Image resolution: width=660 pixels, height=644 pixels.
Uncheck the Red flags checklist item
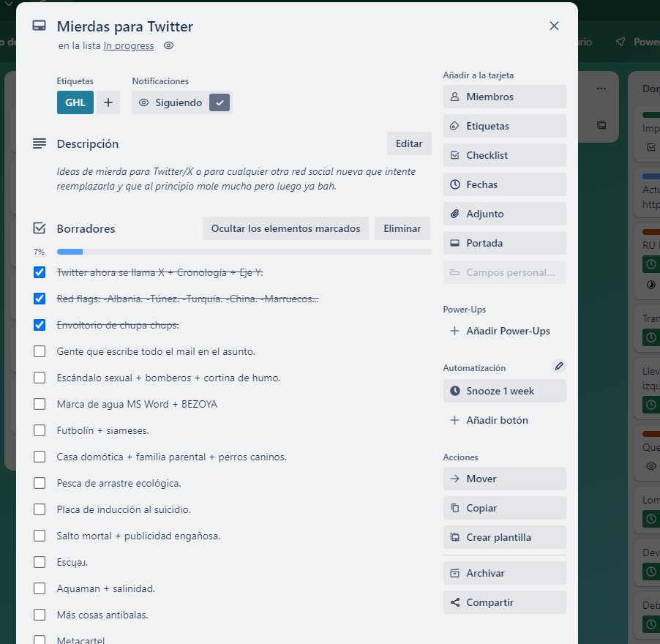click(40, 299)
